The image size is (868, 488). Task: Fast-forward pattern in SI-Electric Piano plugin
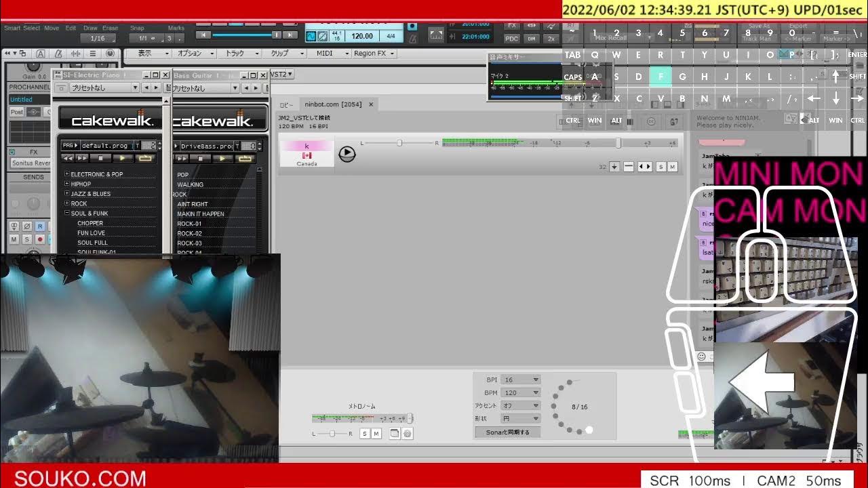[83, 158]
